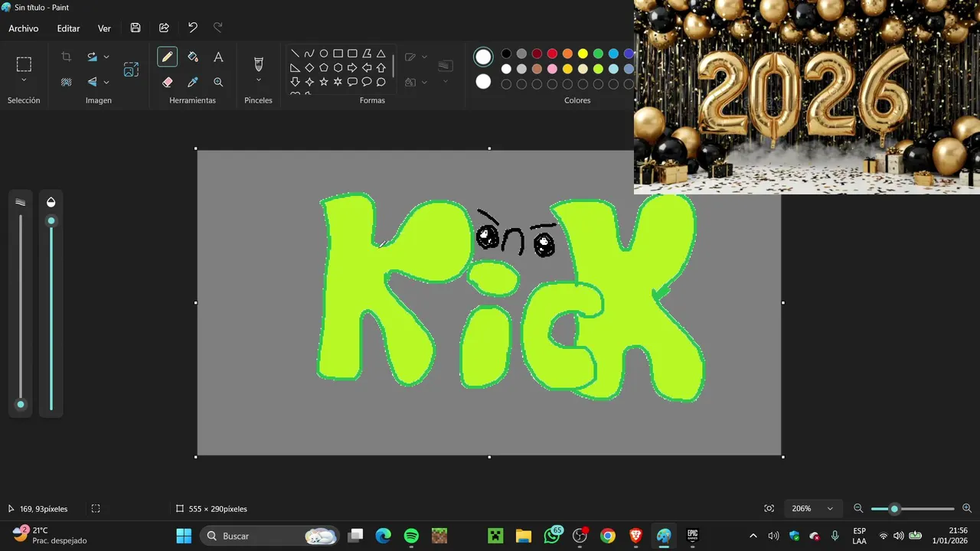Open the Brushes dropdown arrow

click(x=258, y=80)
